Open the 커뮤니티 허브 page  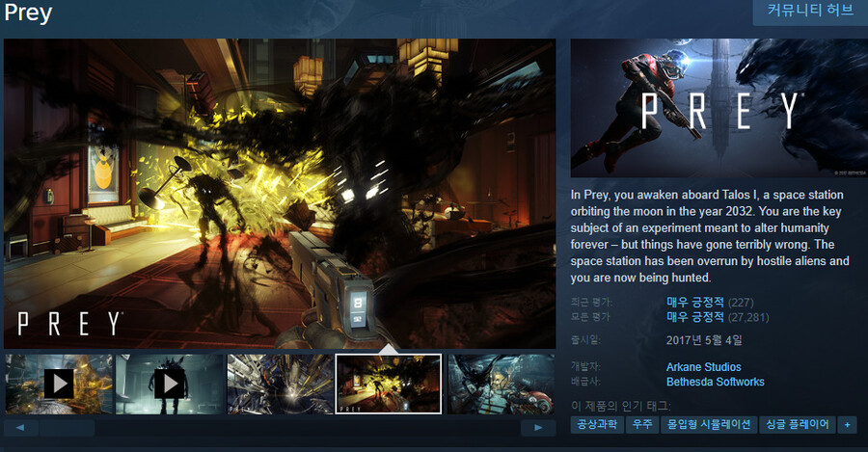click(x=809, y=12)
